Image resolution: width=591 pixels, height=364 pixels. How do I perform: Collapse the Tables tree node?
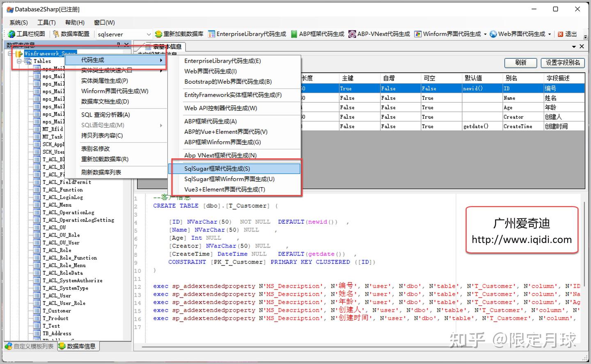pyautogui.click(x=19, y=61)
